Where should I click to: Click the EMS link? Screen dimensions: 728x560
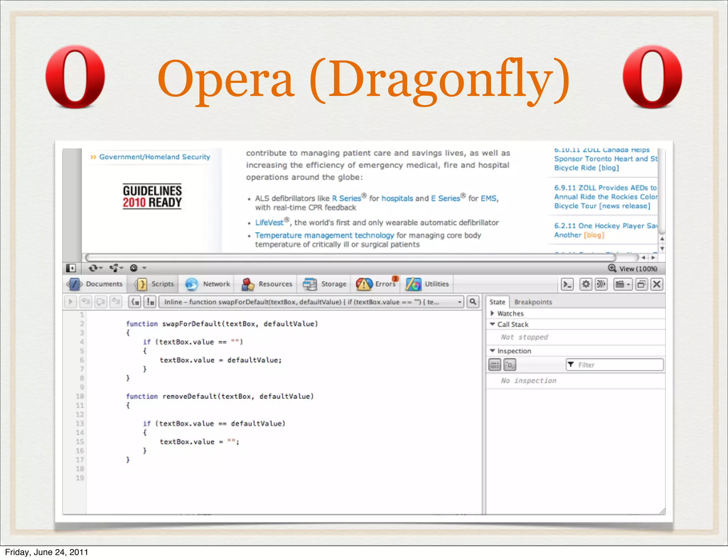[488, 198]
